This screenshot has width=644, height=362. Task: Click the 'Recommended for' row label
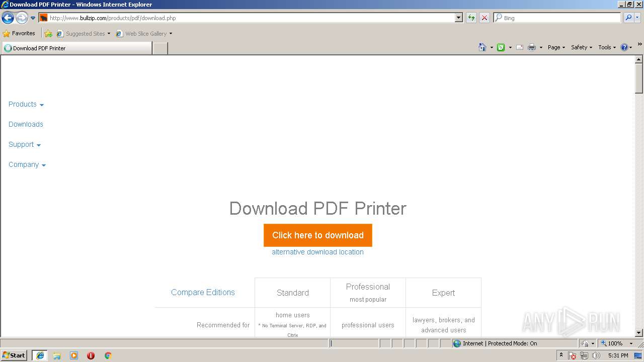tap(223, 325)
